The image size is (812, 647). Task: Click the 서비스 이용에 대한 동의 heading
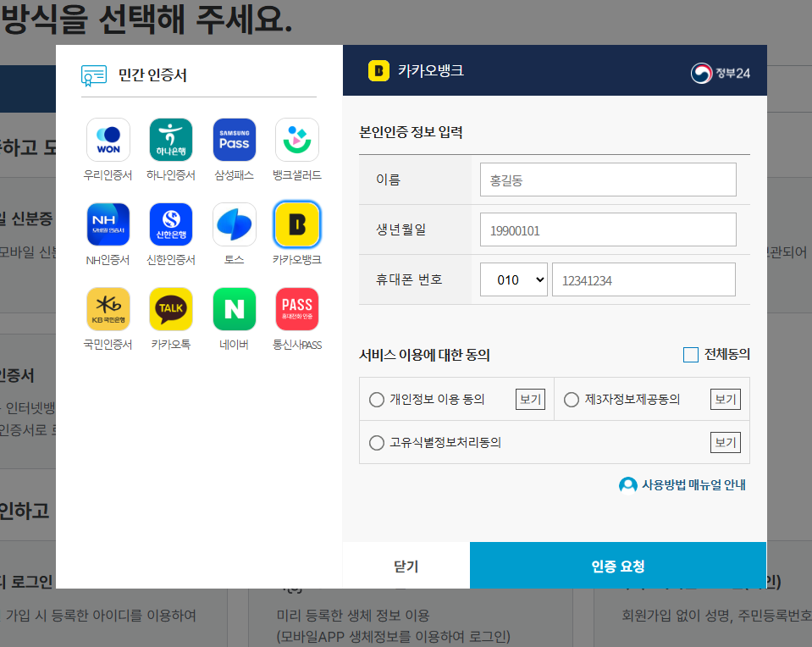tap(425, 356)
